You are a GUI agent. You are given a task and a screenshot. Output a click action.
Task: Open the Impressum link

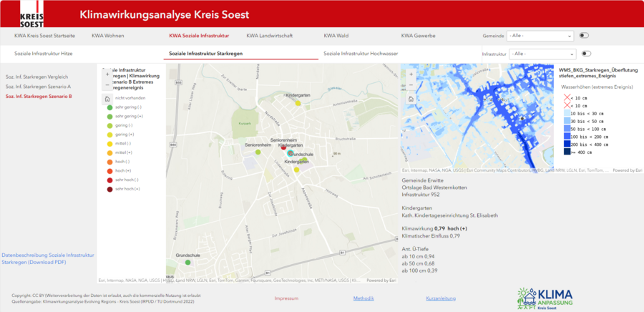pyautogui.click(x=286, y=298)
